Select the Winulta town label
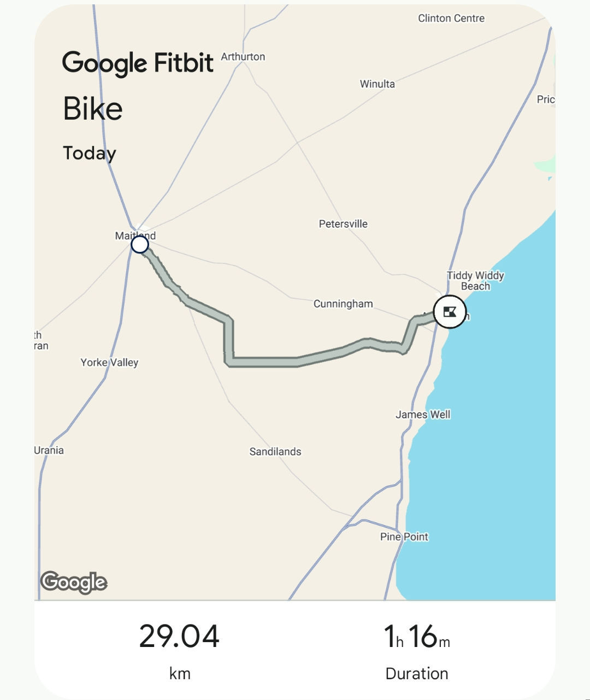Screen dimensions: 590x700 (377, 84)
